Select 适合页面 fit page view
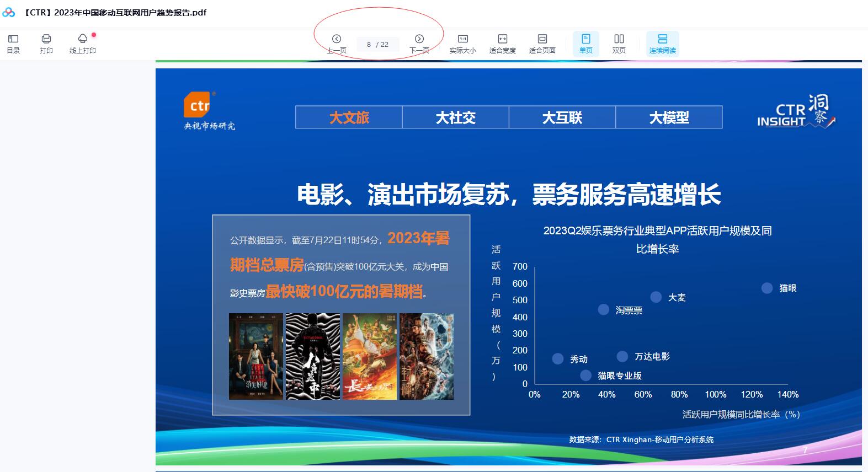This screenshot has height=472, width=868. (x=542, y=44)
